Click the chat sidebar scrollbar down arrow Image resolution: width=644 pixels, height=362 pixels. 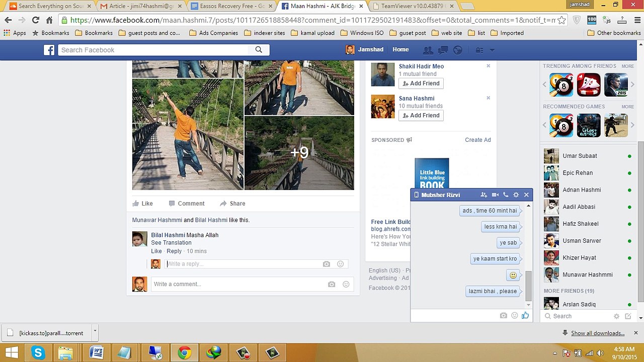[640, 318]
